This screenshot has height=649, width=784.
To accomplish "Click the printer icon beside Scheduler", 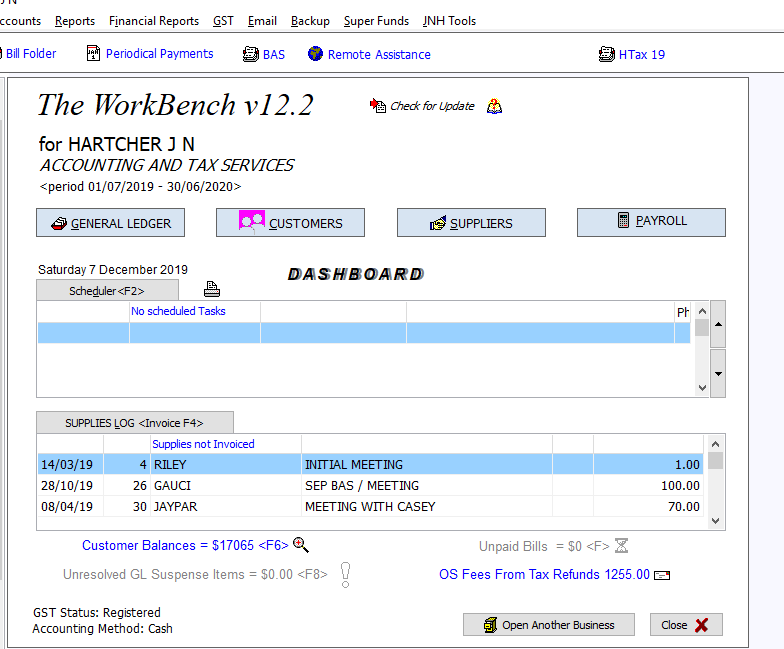I will click(212, 290).
